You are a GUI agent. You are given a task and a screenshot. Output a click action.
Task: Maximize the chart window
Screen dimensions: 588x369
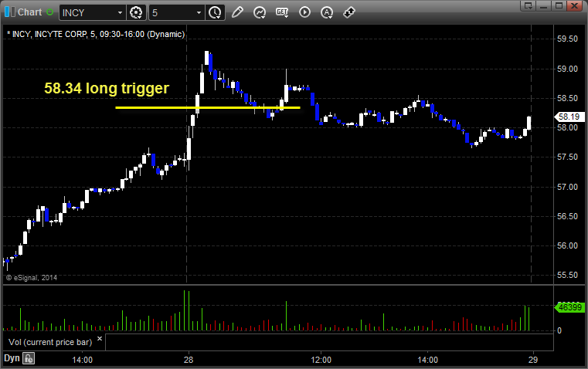(x=559, y=5)
